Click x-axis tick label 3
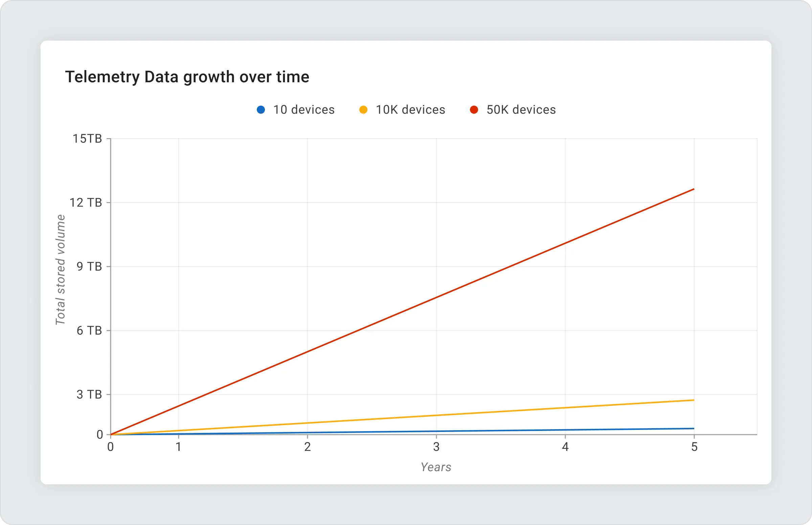 point(436,447)
